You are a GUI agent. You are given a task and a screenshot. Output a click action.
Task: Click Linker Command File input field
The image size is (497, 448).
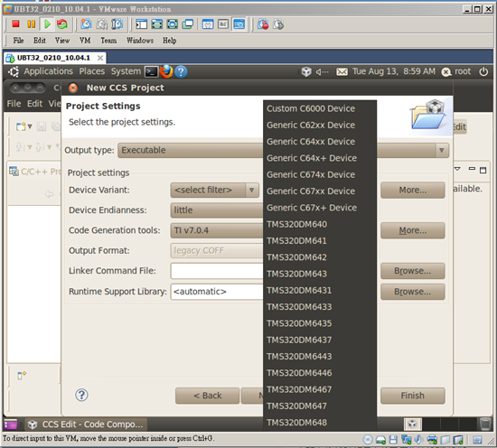[x=217, y=271]
